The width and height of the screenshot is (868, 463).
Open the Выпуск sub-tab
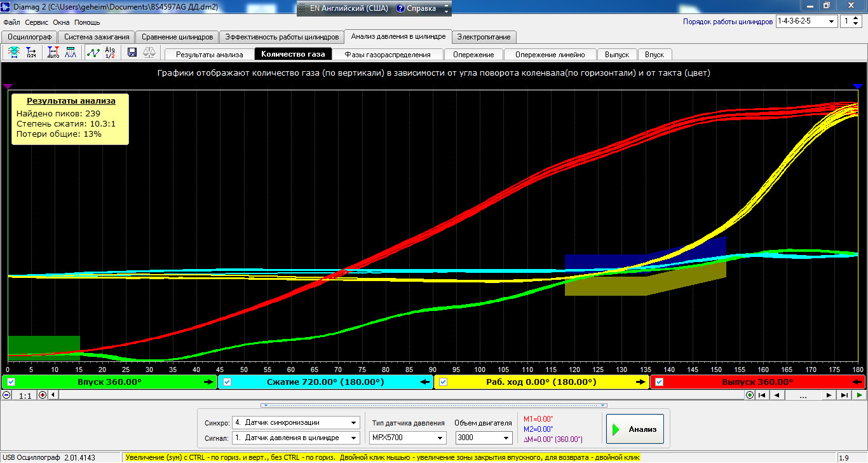(x=616, y=55)
